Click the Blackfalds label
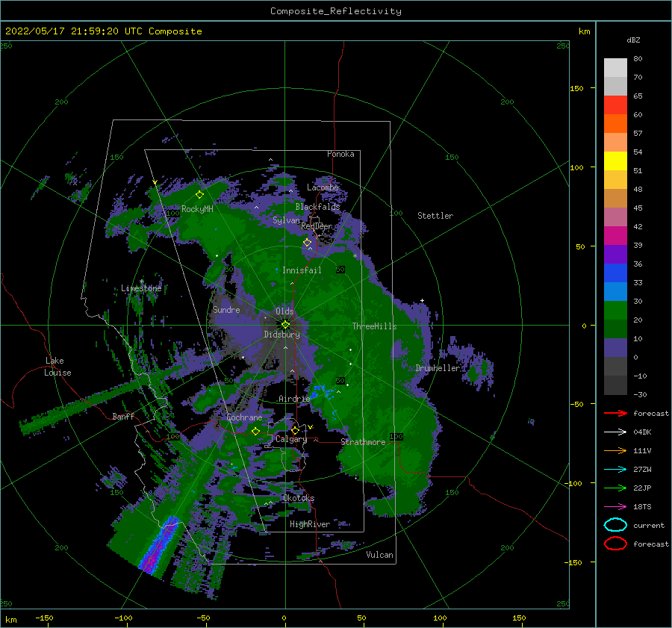Viewport: 672px width, 628px height. point(317,207)
